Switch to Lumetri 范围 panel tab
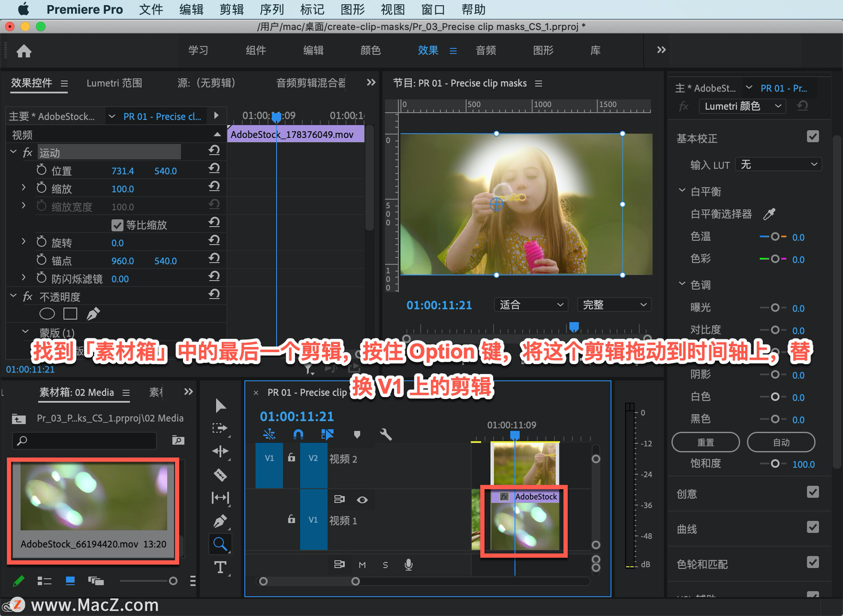Viewport: 843px width, 616px height. (114, 83)
